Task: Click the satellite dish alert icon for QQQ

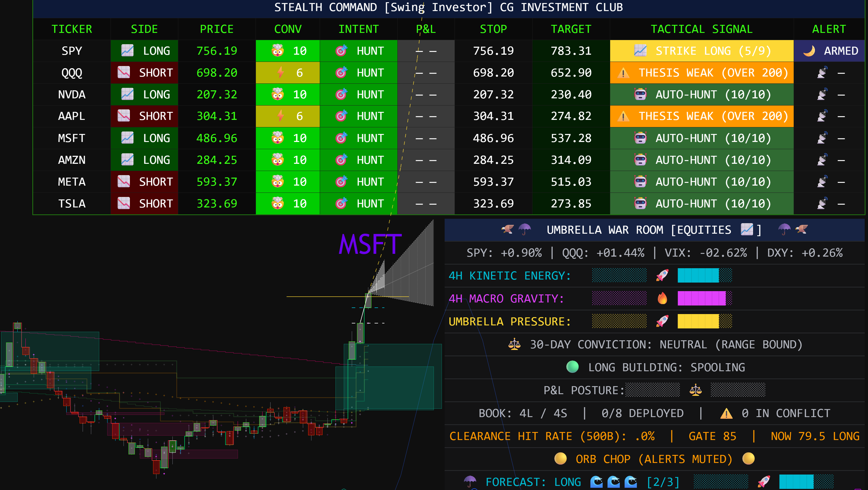Action: [x=822, y=72]
